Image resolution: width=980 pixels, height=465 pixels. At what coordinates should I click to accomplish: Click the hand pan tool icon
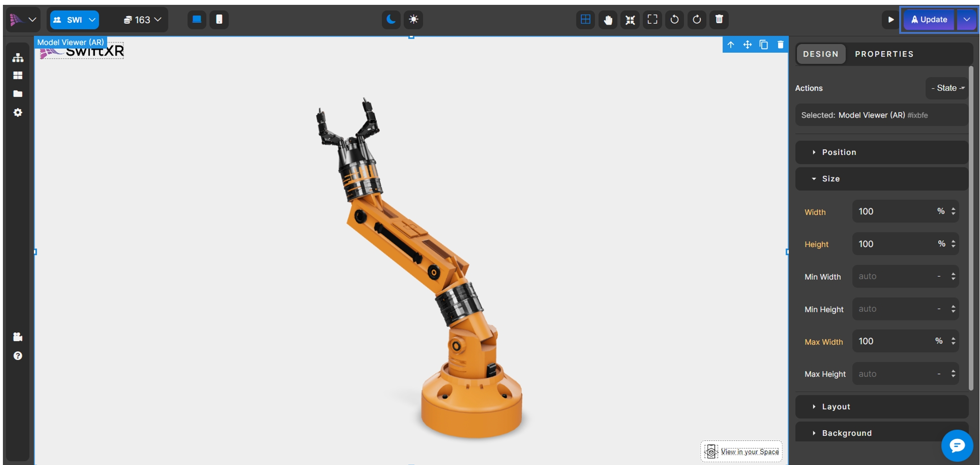pyautogui.click(x=608, y=20)
